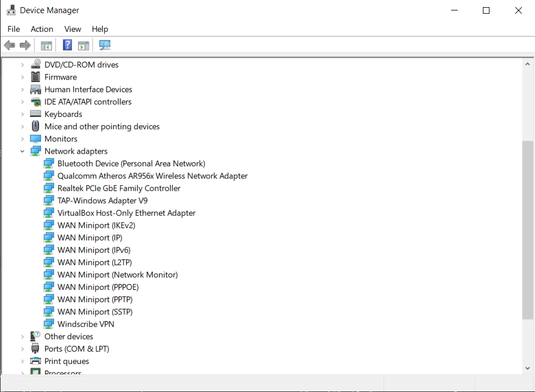Click icon beside Realtek PCIe GbE Family Controller
Viewport: 535px width, 392px height.
point(49,188)
